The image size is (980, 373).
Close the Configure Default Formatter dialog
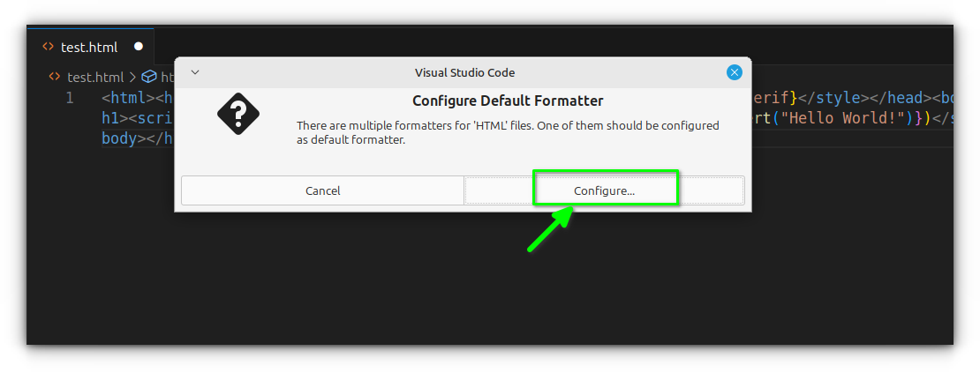coord(734,72)
